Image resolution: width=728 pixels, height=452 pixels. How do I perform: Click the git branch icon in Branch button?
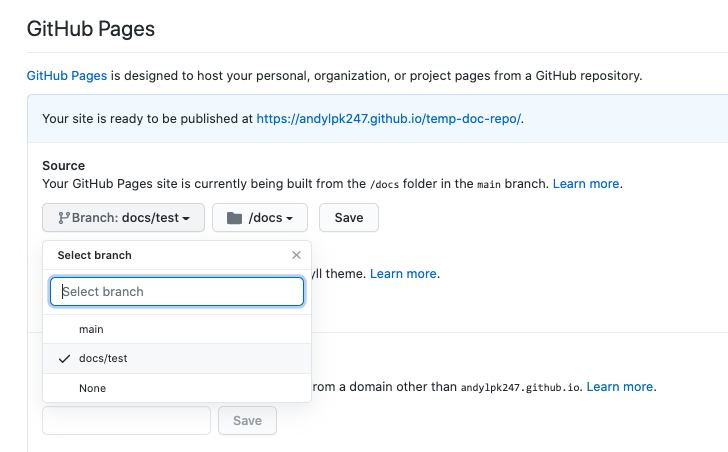click(x=64, y=218)
